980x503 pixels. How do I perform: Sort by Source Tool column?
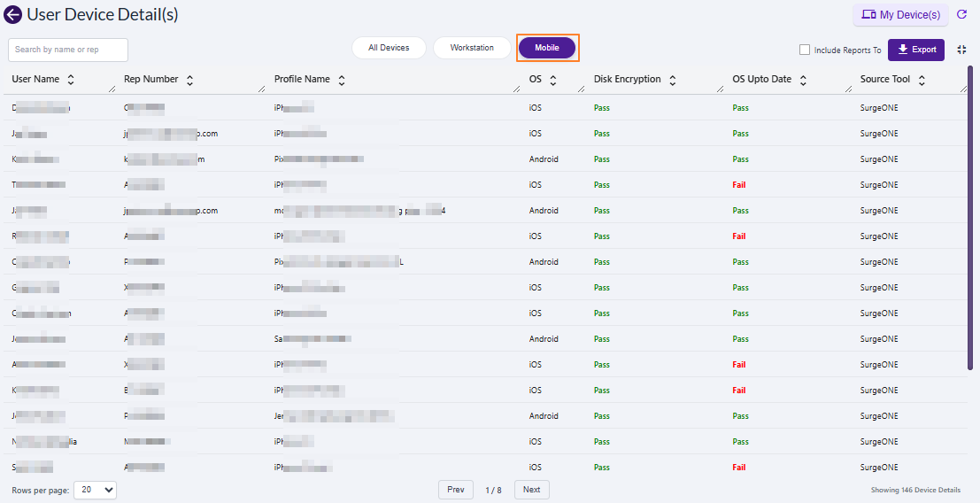coord(922,80)
